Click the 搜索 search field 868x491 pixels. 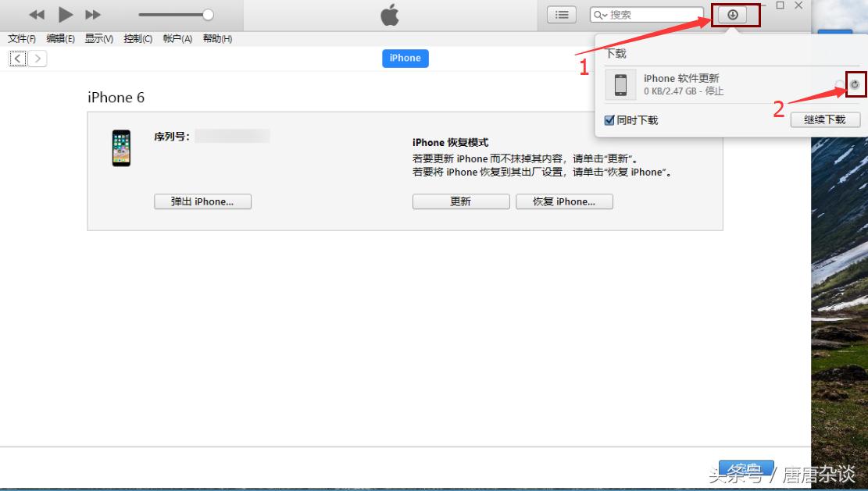[x=647, y=15]
